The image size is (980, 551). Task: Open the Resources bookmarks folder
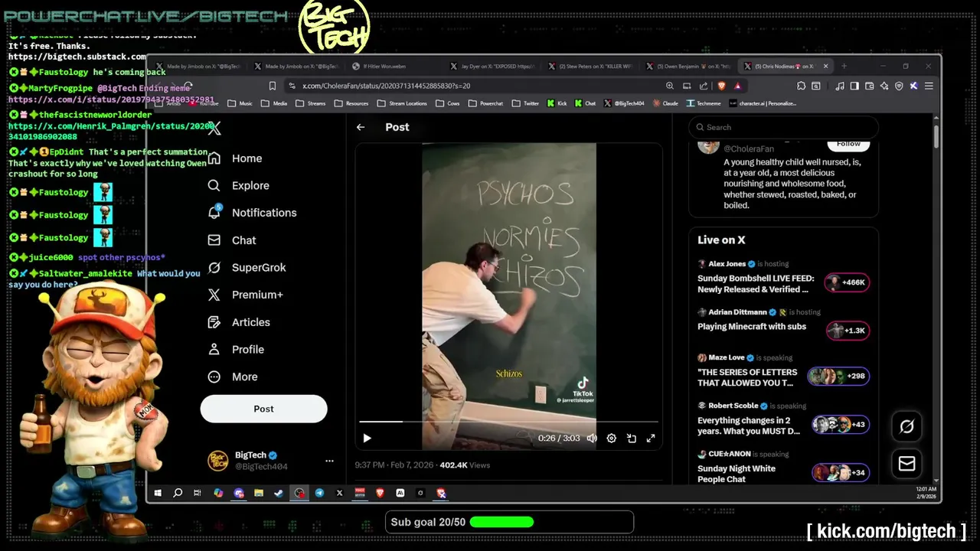point(351,103)
